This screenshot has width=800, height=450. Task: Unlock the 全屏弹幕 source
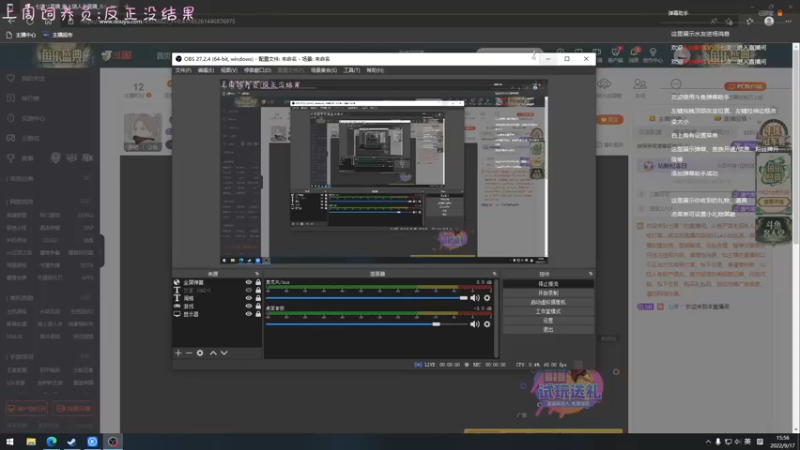click(x=258, y=282)
